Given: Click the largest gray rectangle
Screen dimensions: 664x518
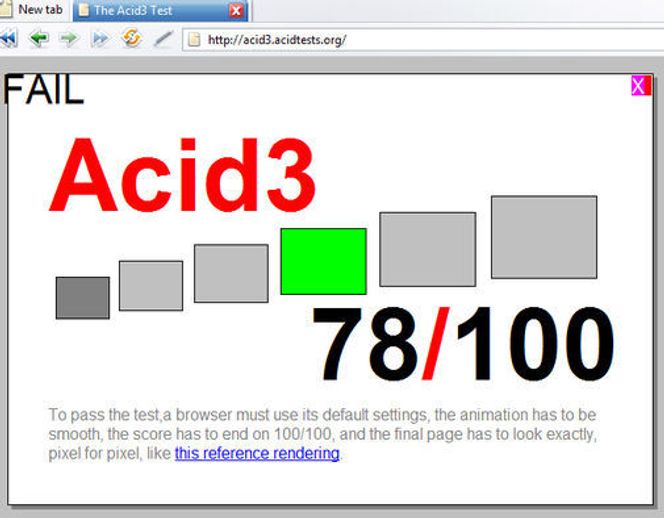Looking at the screenshot, I should (544, 237).
